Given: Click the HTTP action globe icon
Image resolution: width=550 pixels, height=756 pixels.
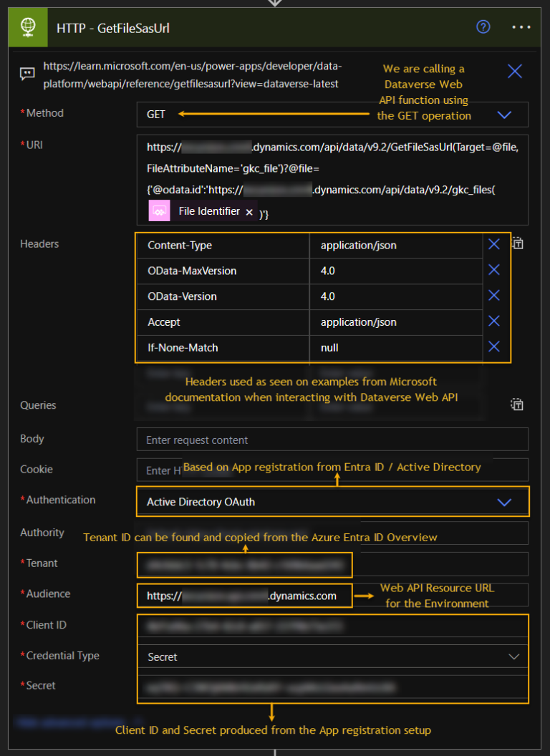Looking at the screenshot, I should [x=26, y=26].
